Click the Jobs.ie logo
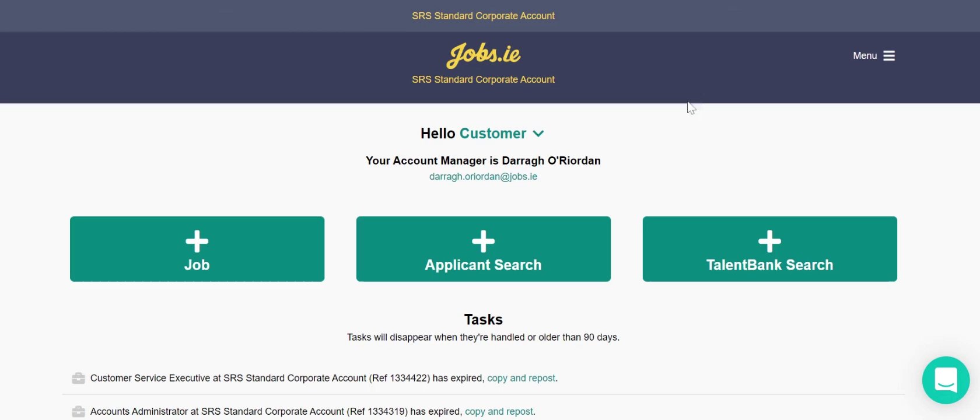Viewport: 980px width, 420px height. (483, 54)
